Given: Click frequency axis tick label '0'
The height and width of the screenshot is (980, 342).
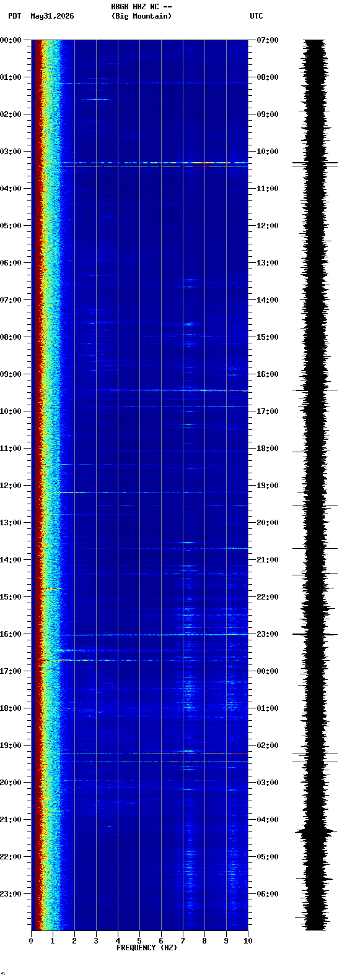Looking at the screenshot, I should coord(31,941).
